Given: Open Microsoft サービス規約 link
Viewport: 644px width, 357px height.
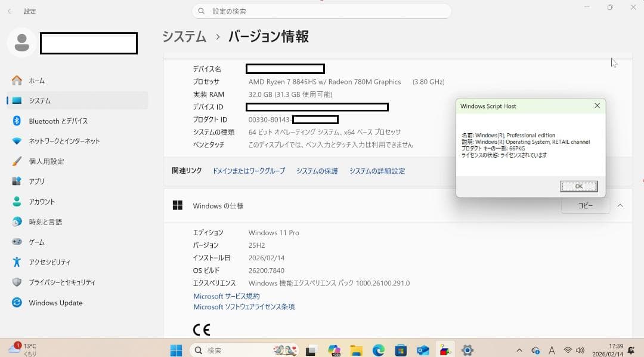Looking at the screenshot, I should coord(227,296).
